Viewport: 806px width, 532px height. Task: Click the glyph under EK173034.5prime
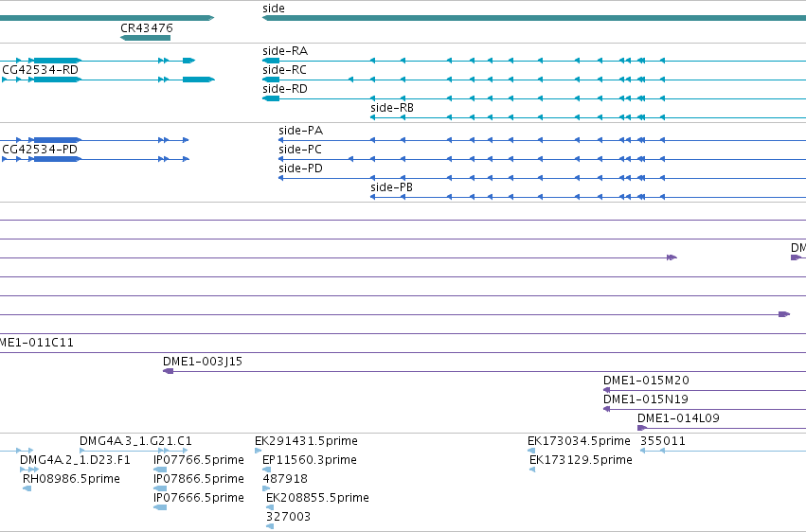click(531, 451)
